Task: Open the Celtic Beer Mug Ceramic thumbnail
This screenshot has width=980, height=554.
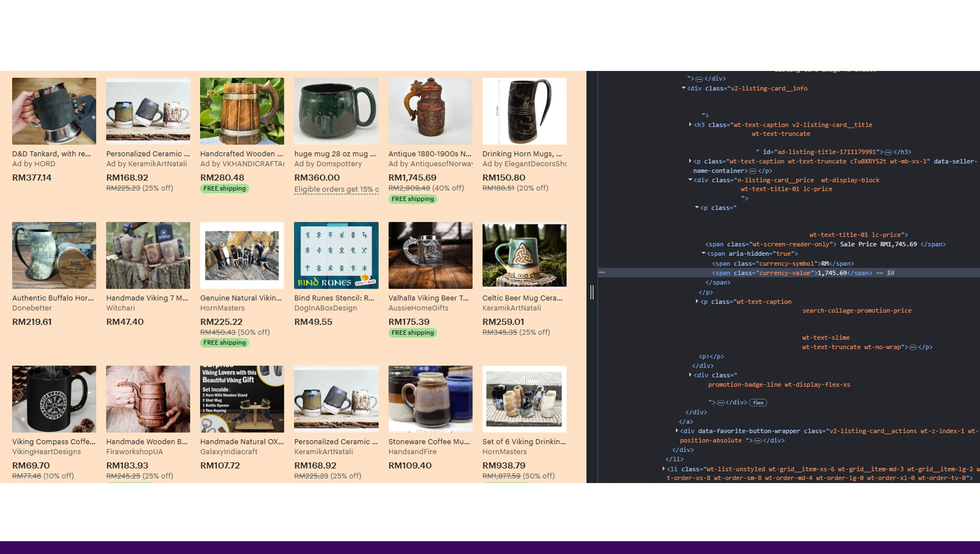Action: click(x=524, y=255)
